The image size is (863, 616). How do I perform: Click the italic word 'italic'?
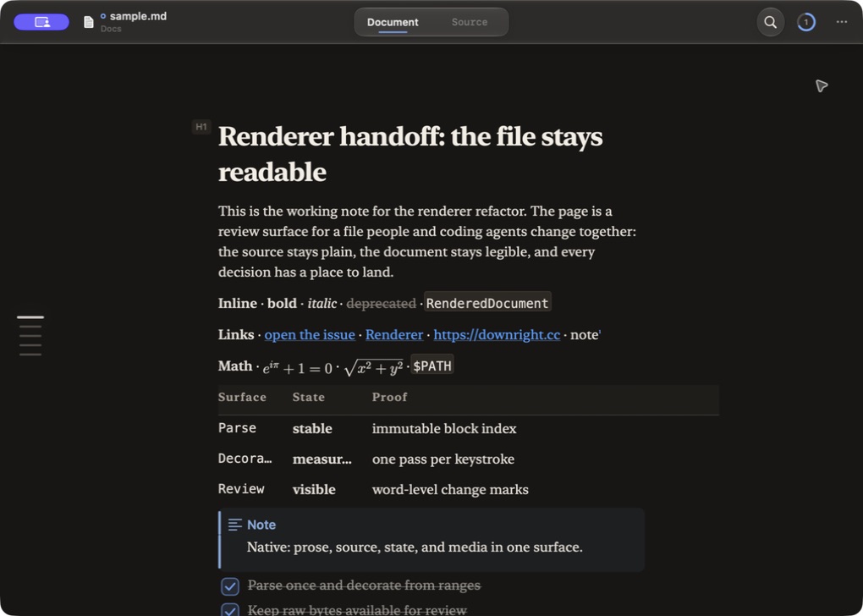pos(322,303)
